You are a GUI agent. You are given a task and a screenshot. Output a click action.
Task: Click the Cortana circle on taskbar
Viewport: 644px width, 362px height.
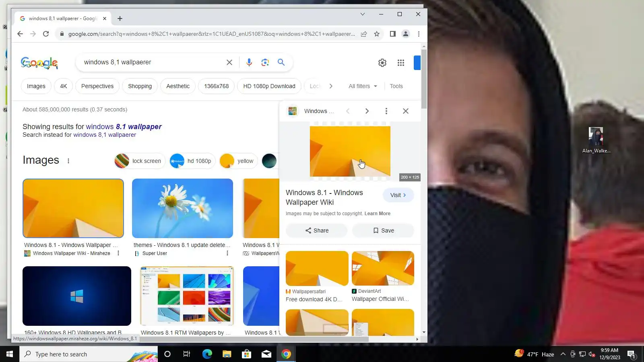point(167,354)
